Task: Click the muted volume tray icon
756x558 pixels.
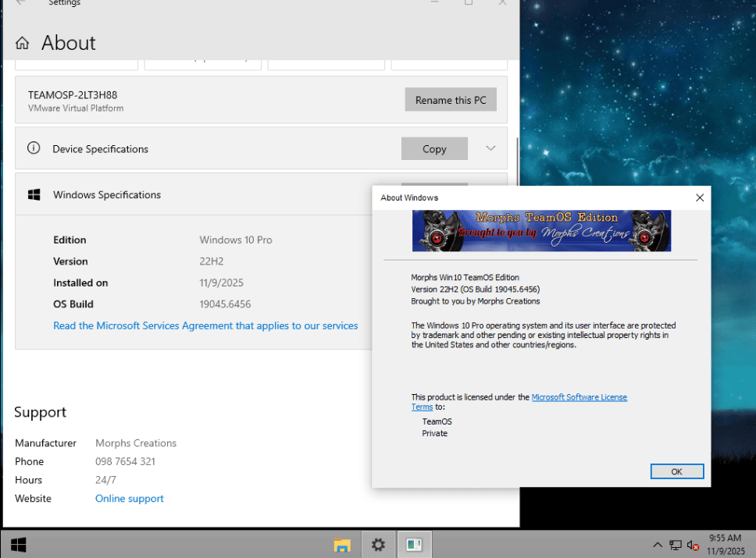Action: click(x=693, y=546)
